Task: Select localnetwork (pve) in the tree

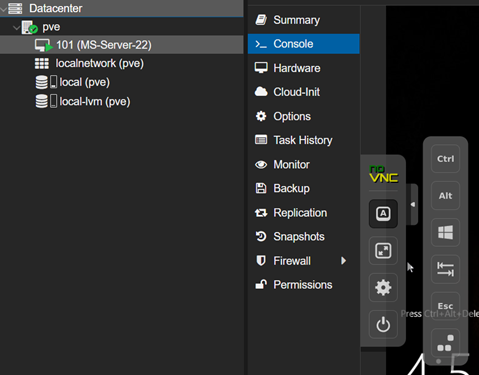Action: [122, 63]
